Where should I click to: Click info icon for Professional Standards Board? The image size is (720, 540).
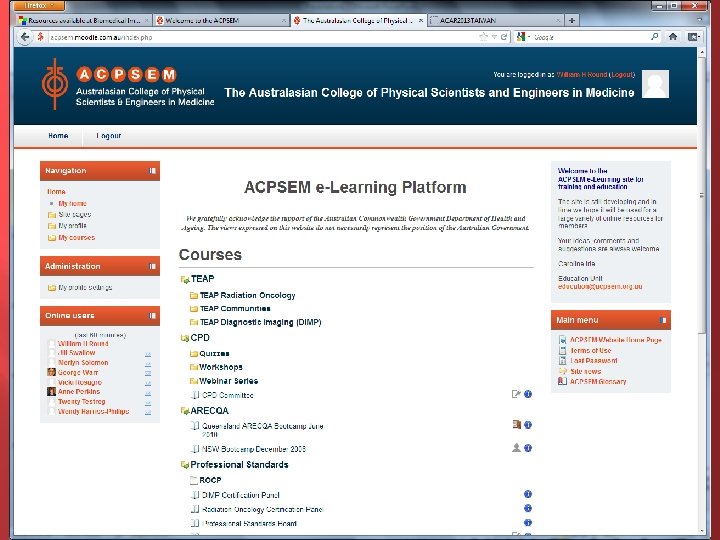528,523
